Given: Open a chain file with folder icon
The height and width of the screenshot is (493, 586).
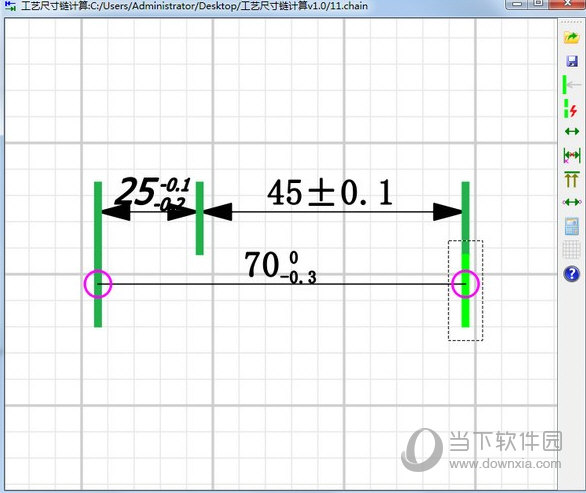Looking at the screenshot, I should click(571, 37).
